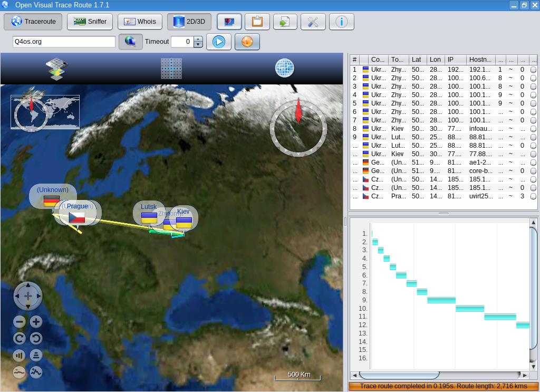The height and width of the screenshot is (392, 540).
Task: Open the About info icon
Action: (x=341, y=22)
